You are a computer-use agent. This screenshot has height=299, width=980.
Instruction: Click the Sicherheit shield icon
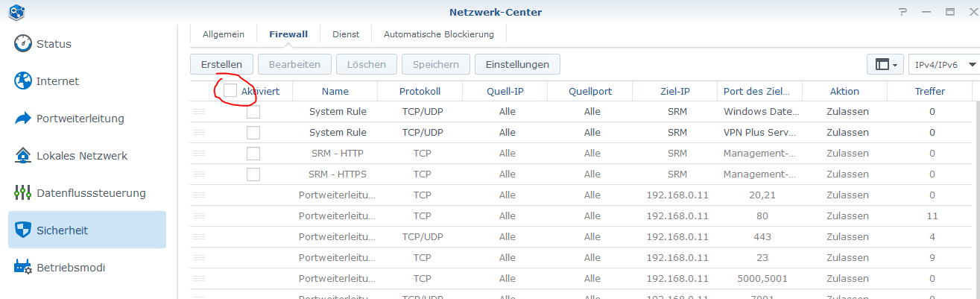pyautogui.click(x=23, y=230)
